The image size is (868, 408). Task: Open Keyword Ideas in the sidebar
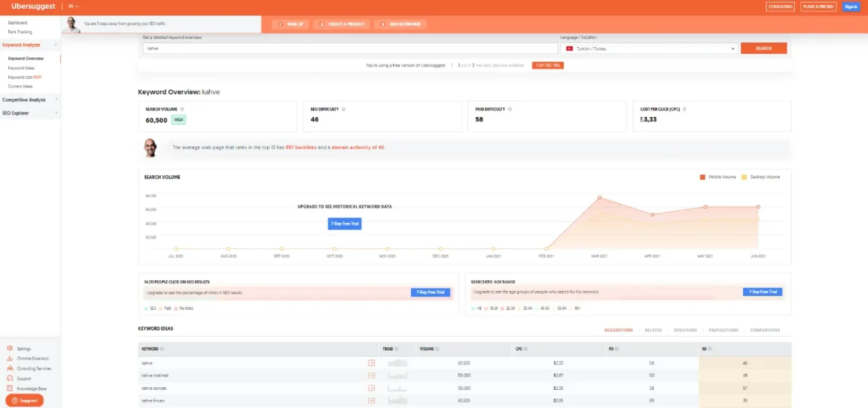click(21, 68)
